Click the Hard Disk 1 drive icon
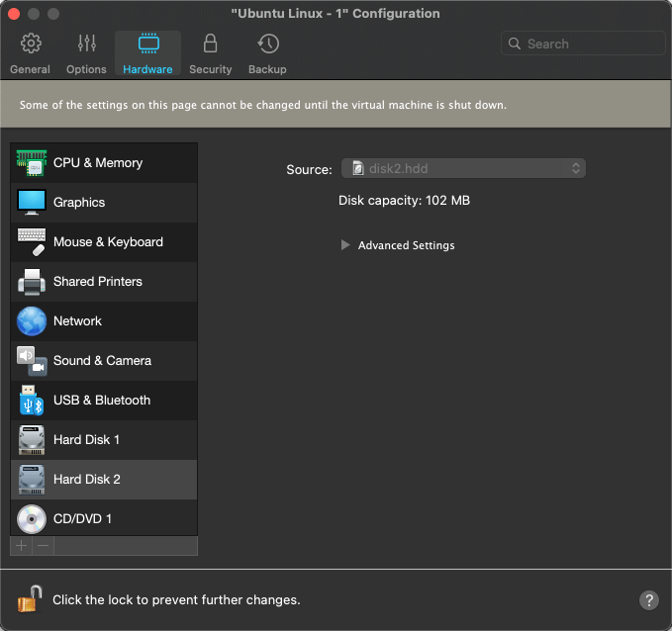Image resolution: width=672 pixels, height=631 pixels. (32, 440)
